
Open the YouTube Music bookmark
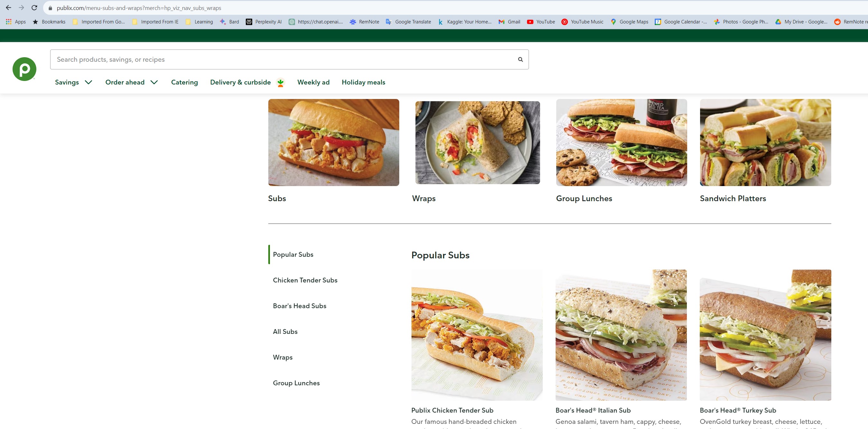(582, 22)
